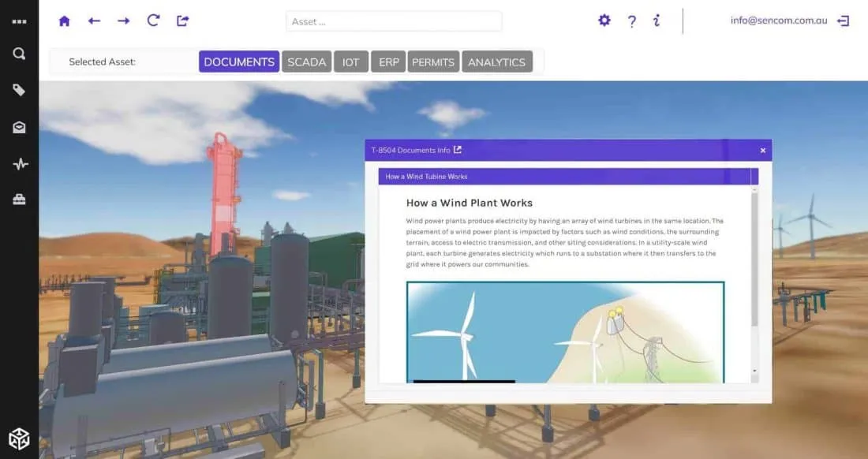868x459 pixels.
Task: Open help with the question mark icon
Action: coord(631,21)
